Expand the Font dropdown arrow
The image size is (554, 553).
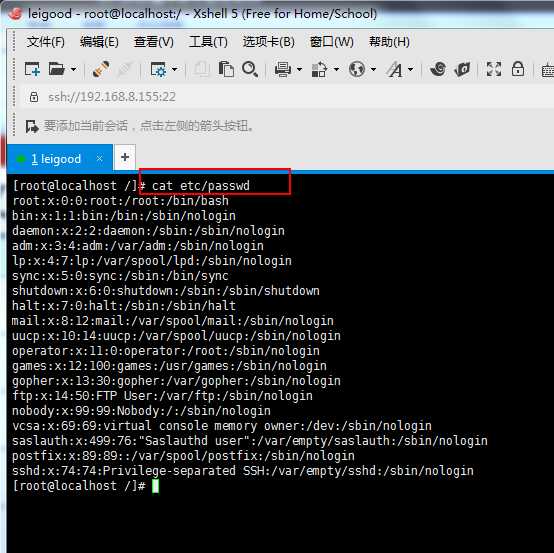(x=411, y=69)
